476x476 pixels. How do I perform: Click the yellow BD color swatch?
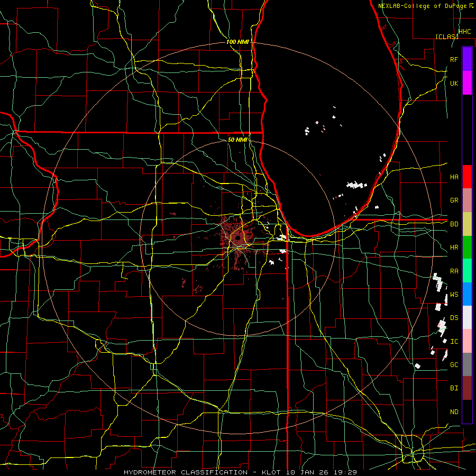[467, 224]
